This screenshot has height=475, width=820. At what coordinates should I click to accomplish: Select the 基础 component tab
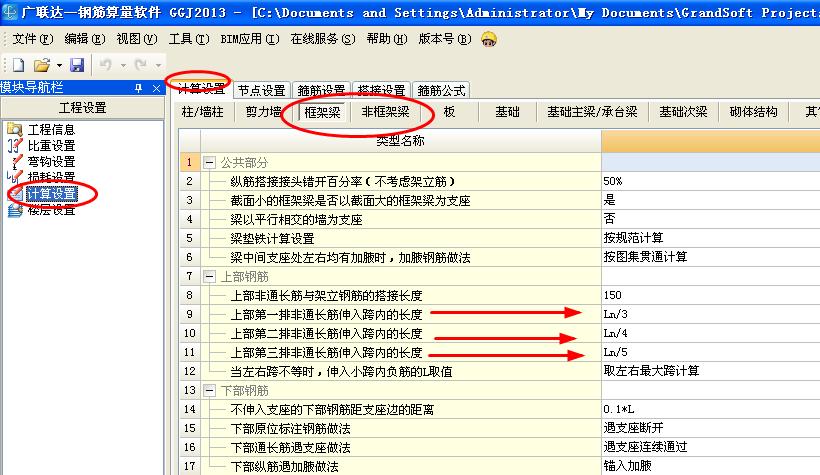coord(507,112)
